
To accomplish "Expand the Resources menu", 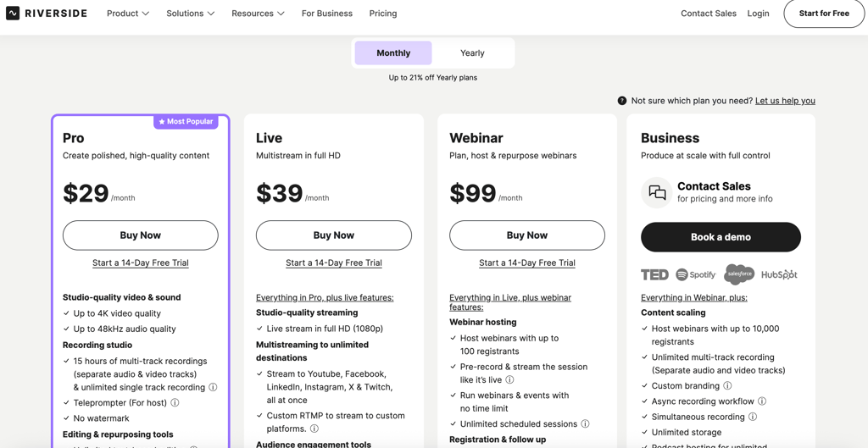I will click(x=258, y=14).
